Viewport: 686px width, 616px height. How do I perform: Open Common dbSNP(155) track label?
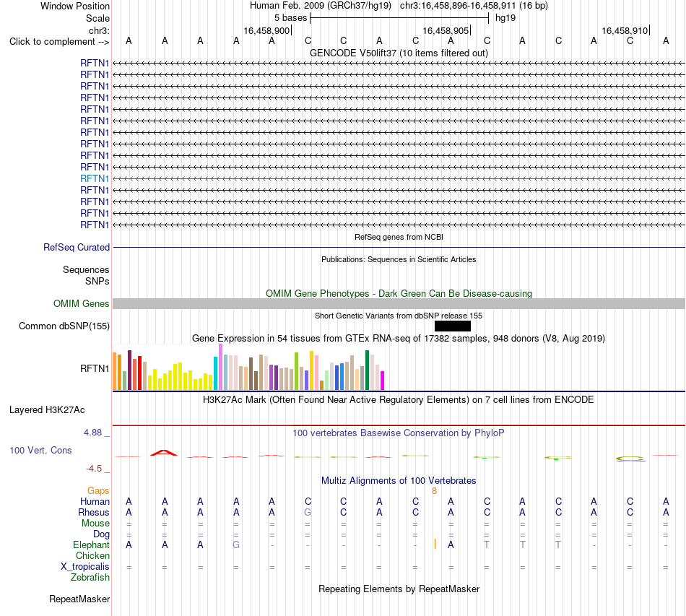pos(64,326)
